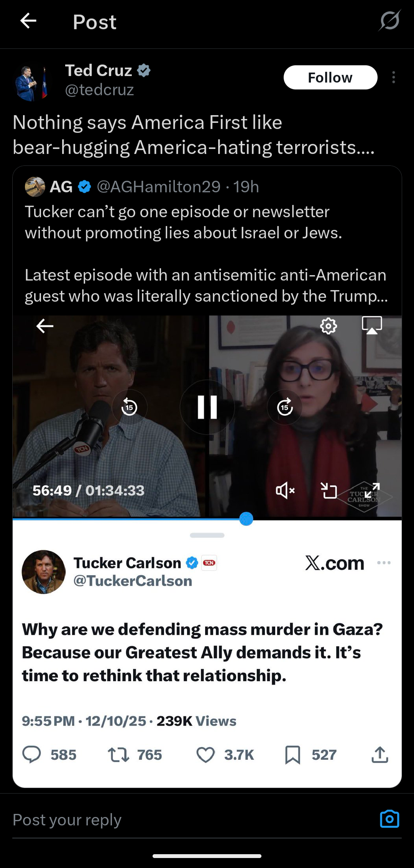
Task: Rotate the video using the rotate icon
Action: 329,490
